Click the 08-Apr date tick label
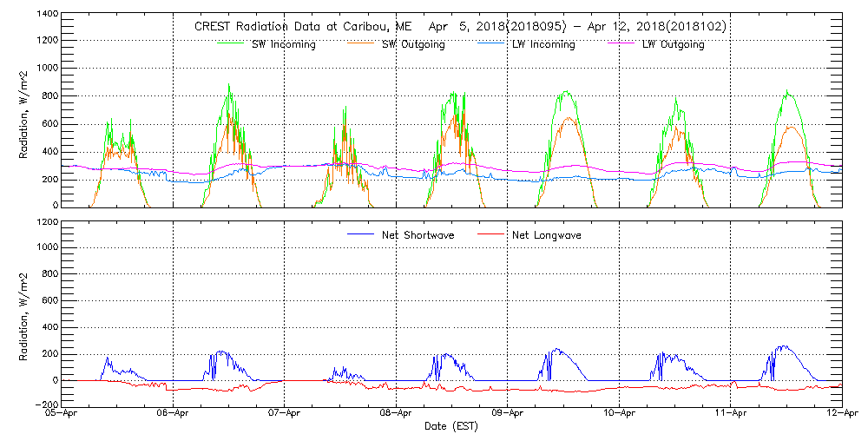Image resolution: width=868 pixels, height=434 pixels. [397, 414]
